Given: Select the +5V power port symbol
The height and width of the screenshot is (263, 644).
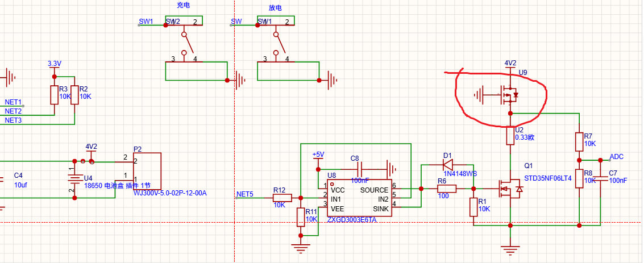Looking at the screenshot, I should click(318, 158).
